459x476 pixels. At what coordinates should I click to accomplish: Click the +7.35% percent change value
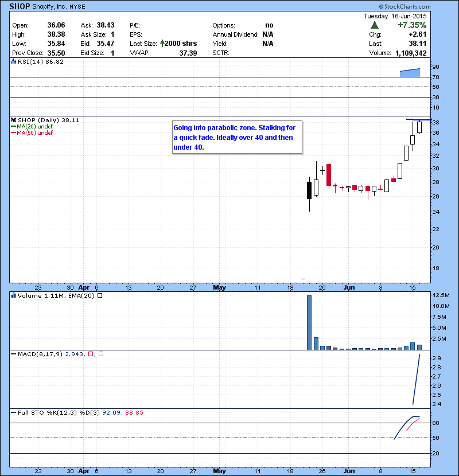[x=412, y=25]
